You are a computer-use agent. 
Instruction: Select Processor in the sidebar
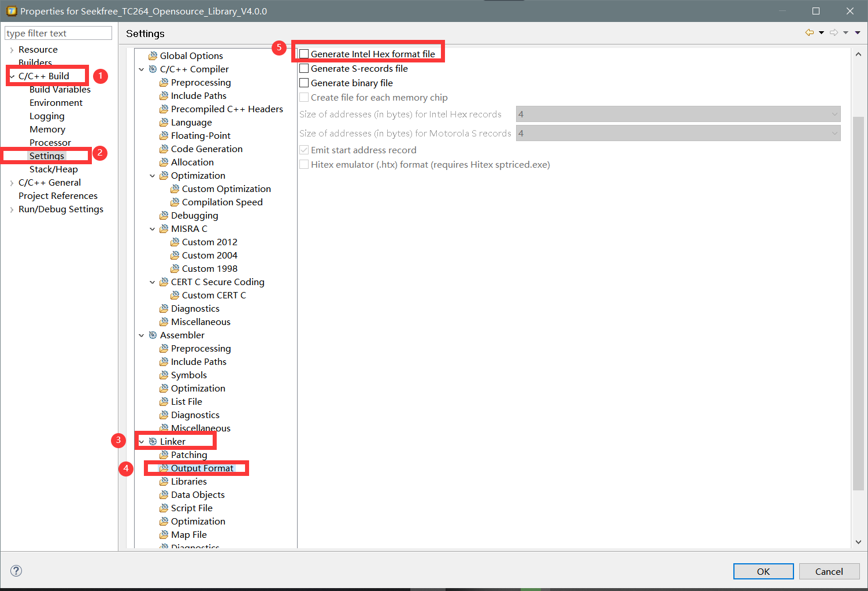pos(50,143)
